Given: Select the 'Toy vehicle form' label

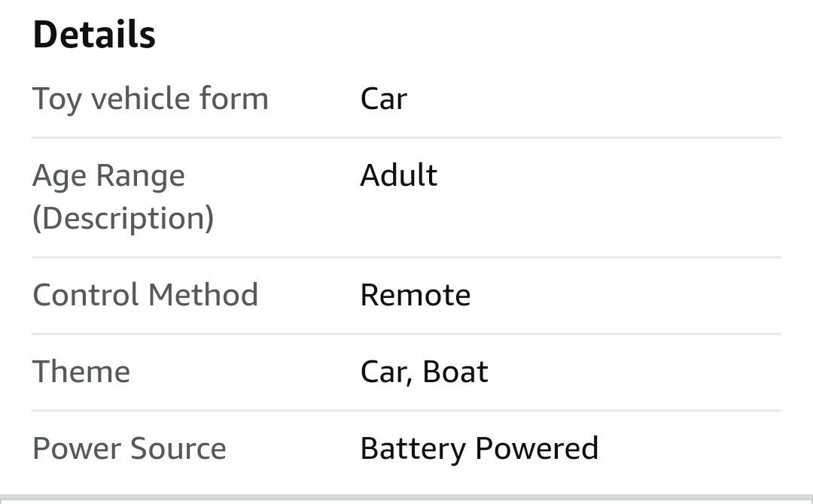Looking at the screenshot, I should pyautogui.click(x=150, y=99).
